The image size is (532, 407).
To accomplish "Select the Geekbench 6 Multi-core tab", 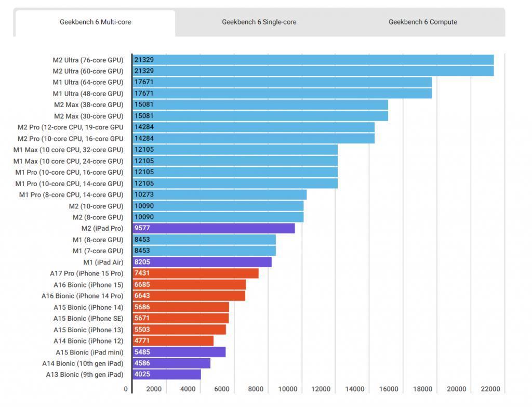I will coord(96,22).
